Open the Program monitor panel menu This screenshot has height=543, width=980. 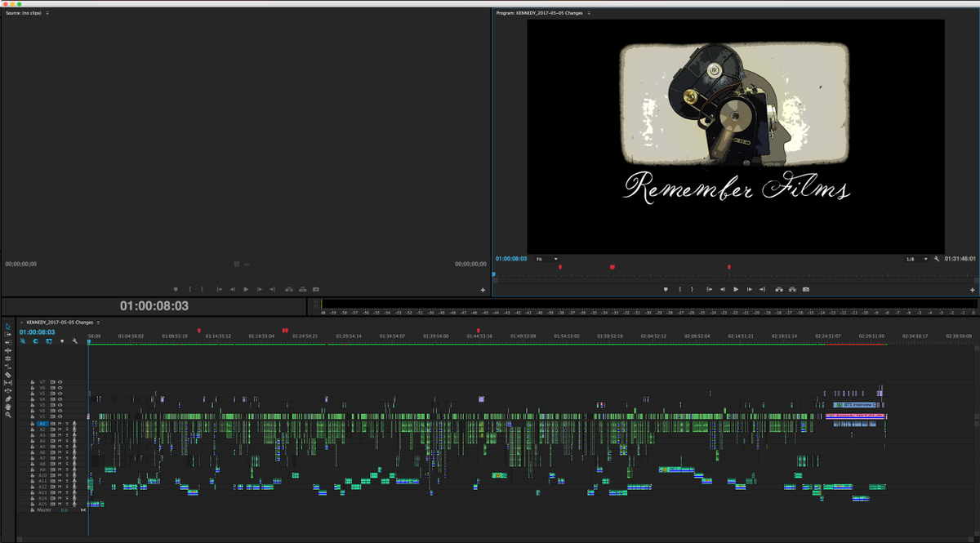(x=589, y=13)
